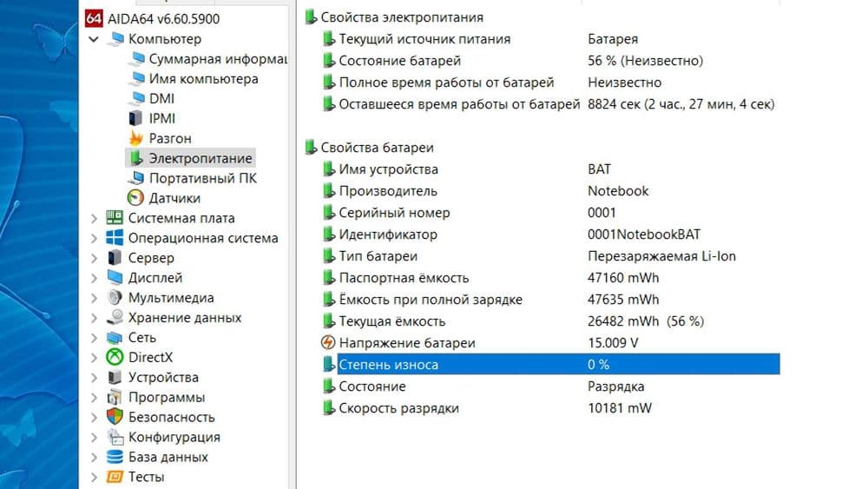Open the Датчики tree item label
Viewport: 868px width, 489px height.
click(174, 198)
